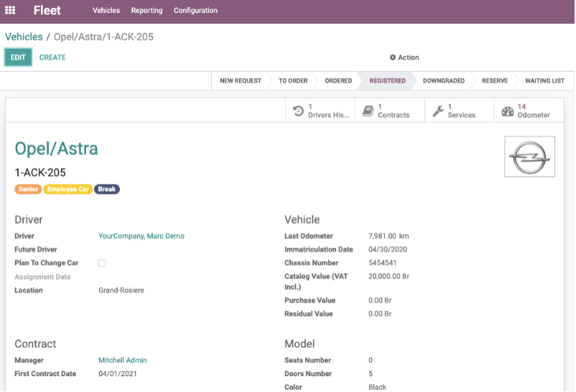Screen dimensions: 576x392
Task: Click the EDIT button
Action: pyautogui.click(x=18, y=57)
